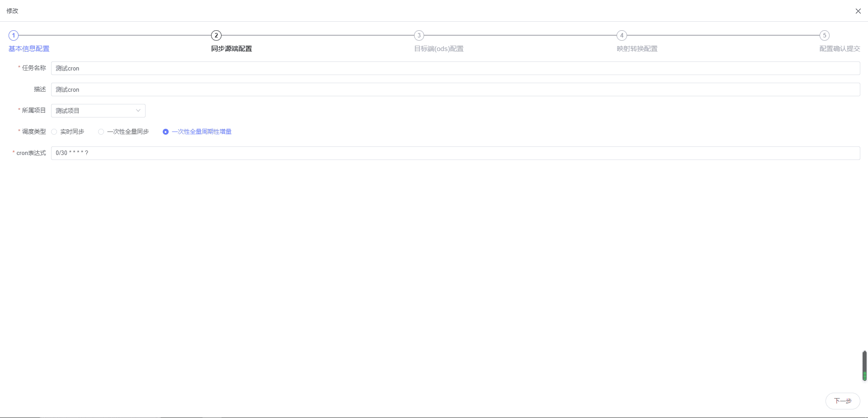The image size is (868, 418).
Task: Click the step 5 circle icon
Action: click(825, 35)
